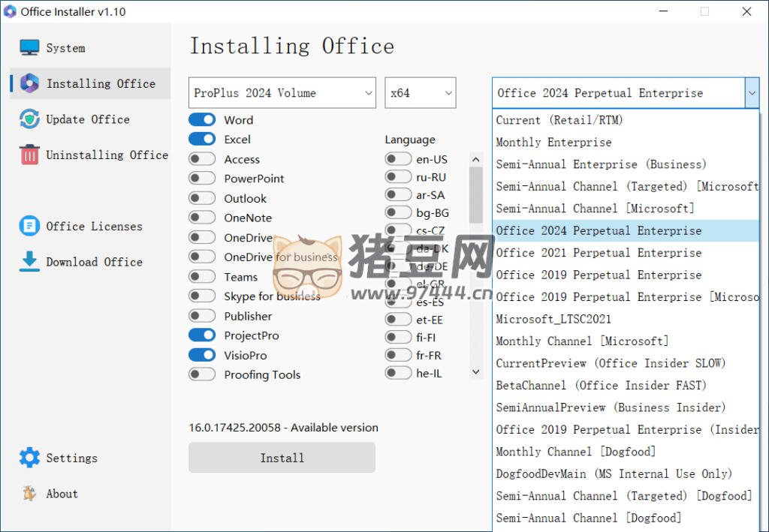Select SemiAnnualPreview (Business Insider) option
Image resolution: width=769 pixels, height=532 pixels.
(626, 407)
